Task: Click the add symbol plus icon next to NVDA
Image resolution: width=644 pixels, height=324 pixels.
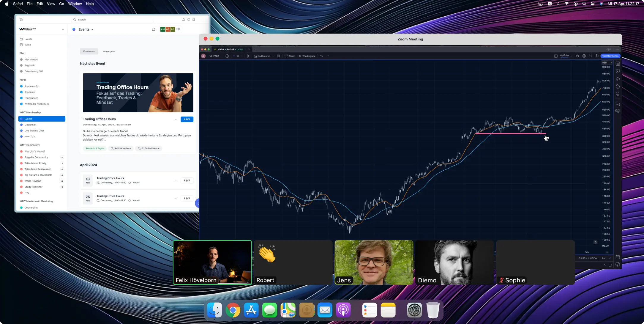Action: (x=227, y=56)
